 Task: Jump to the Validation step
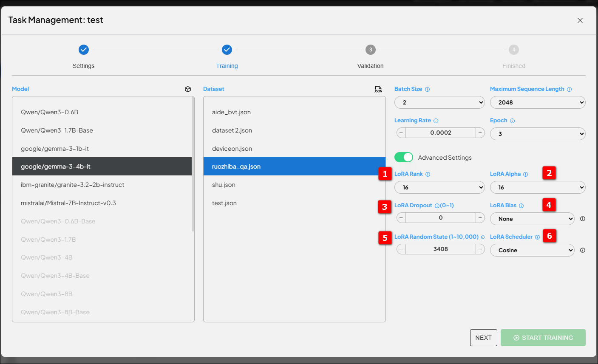click(370, 50)
